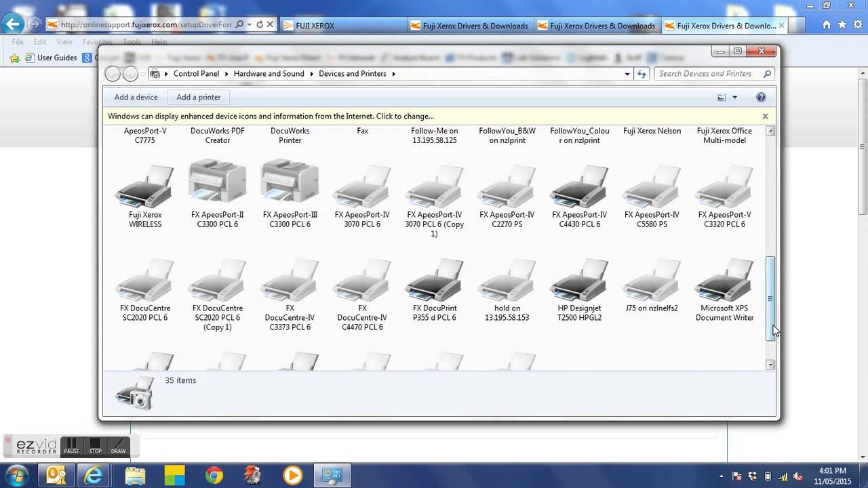Select FX ApeosPort-III C3300 PCL 6 printer
Viewport: 868px width, 488px height.
point(290,195)
